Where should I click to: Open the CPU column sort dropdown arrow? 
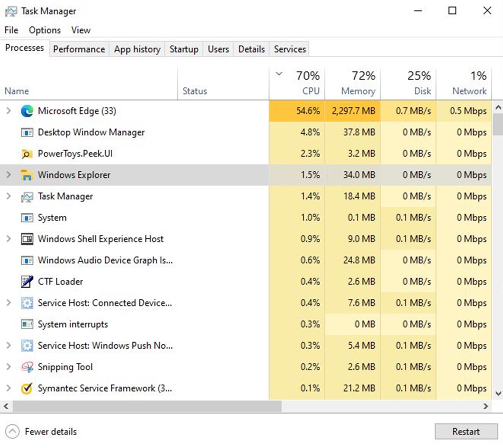[x=279, y=75]
